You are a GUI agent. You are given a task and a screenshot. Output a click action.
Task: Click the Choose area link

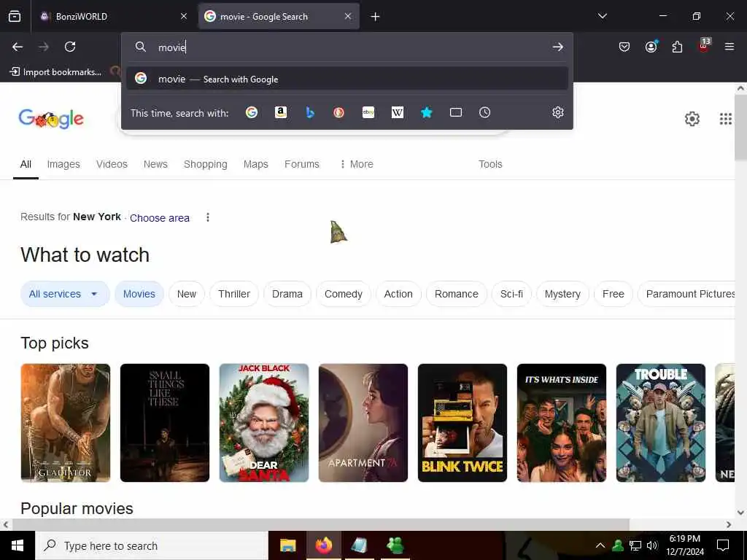pyautogui.click(x=160, y=218)
